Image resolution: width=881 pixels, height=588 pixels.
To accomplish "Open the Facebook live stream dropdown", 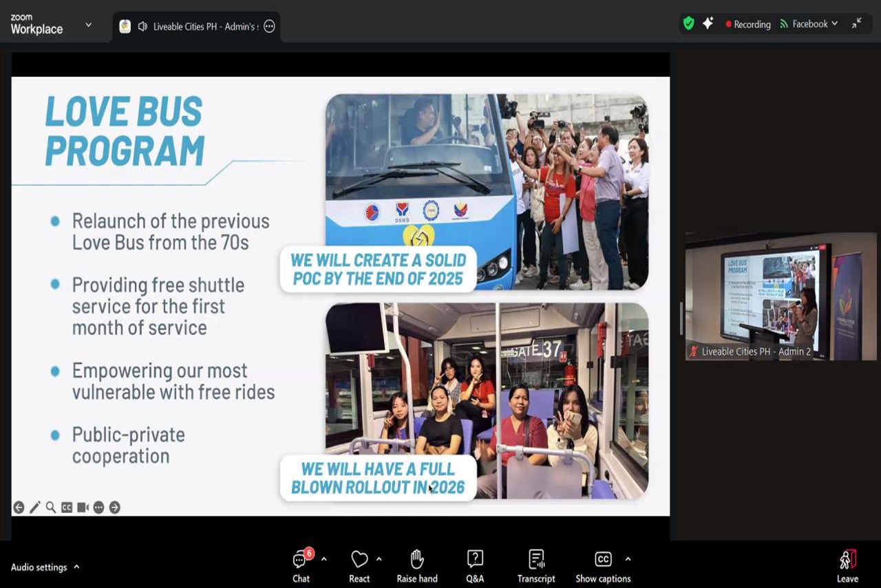I will point(809,24).
